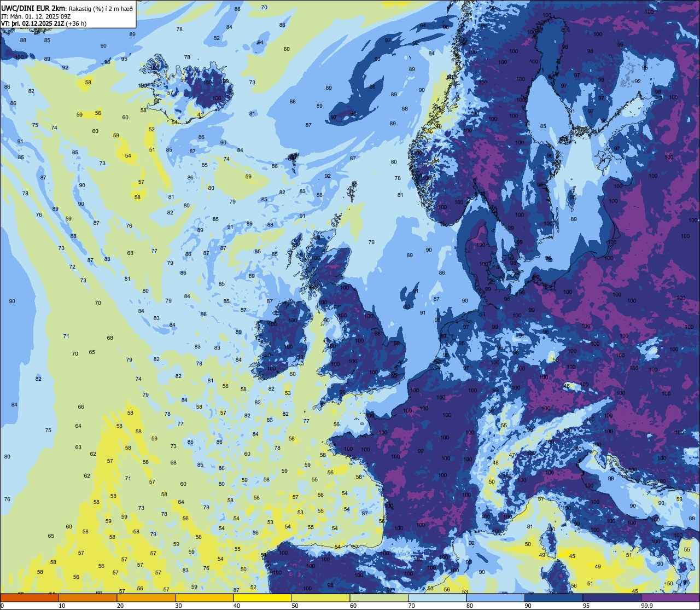Click the medium blue 80–90 legend color
This screenshot has height=610, width=700.
click(x=495, y=597)
